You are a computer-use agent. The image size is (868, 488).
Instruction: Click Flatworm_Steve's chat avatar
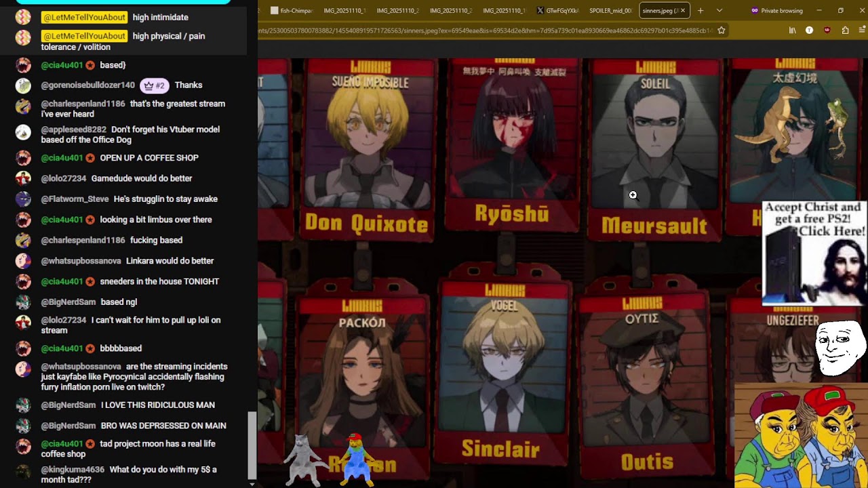24,199
